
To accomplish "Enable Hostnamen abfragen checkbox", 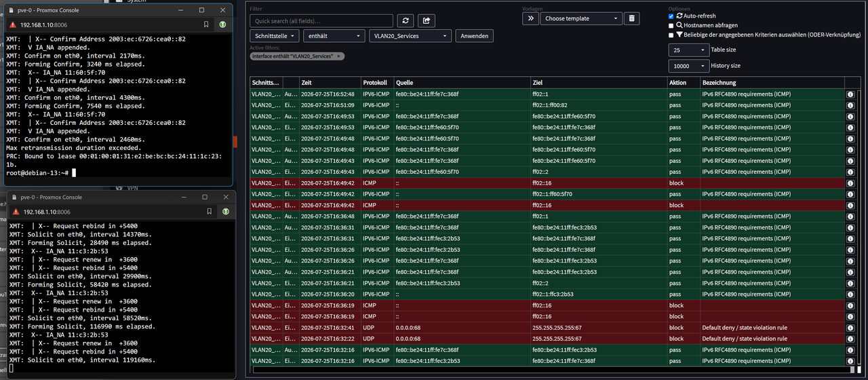I will click(x=671, y=25).
